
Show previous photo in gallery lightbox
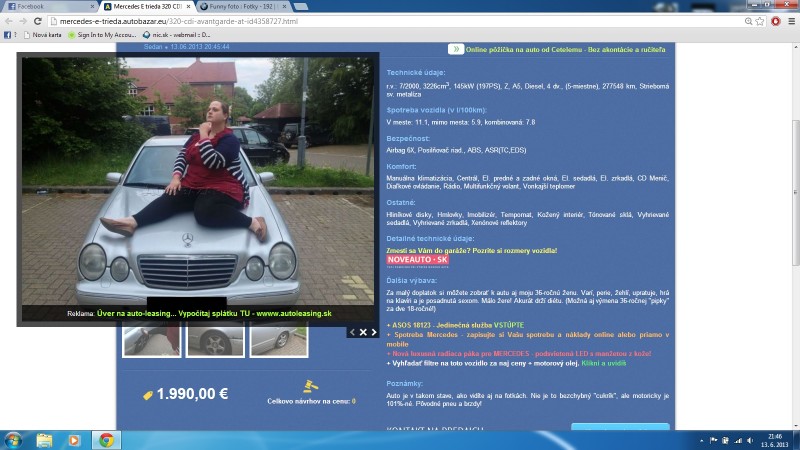352,332
